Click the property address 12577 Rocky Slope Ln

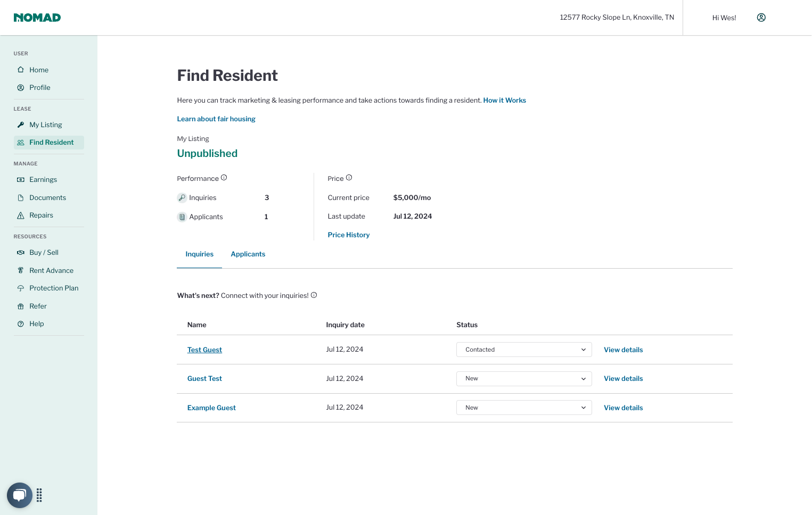617,18
